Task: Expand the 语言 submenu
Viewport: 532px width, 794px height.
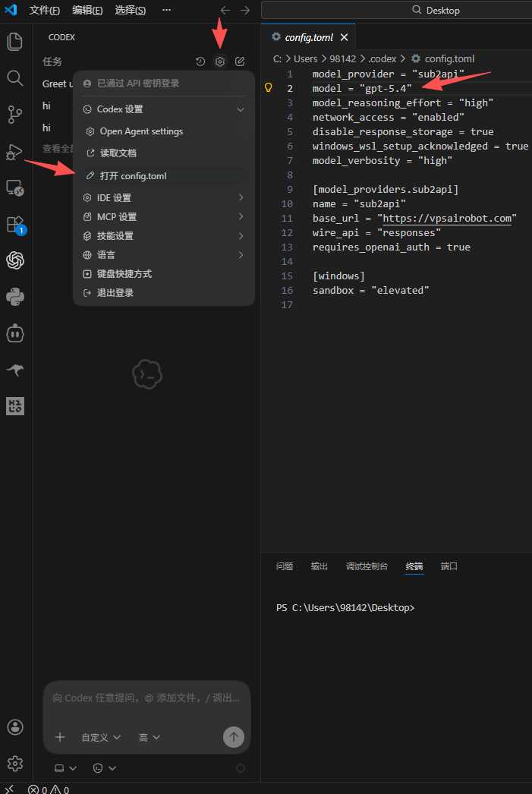Action: coord(164,255)
